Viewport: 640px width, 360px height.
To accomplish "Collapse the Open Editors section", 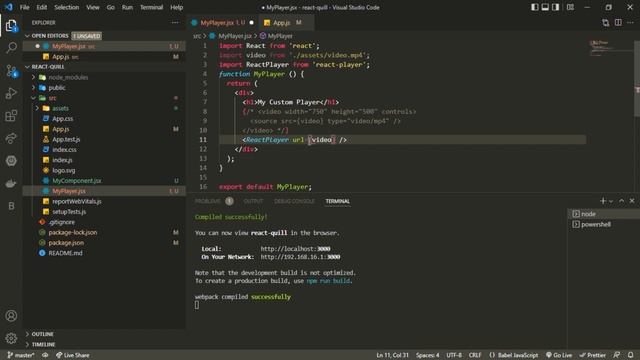I will [27, 36].
